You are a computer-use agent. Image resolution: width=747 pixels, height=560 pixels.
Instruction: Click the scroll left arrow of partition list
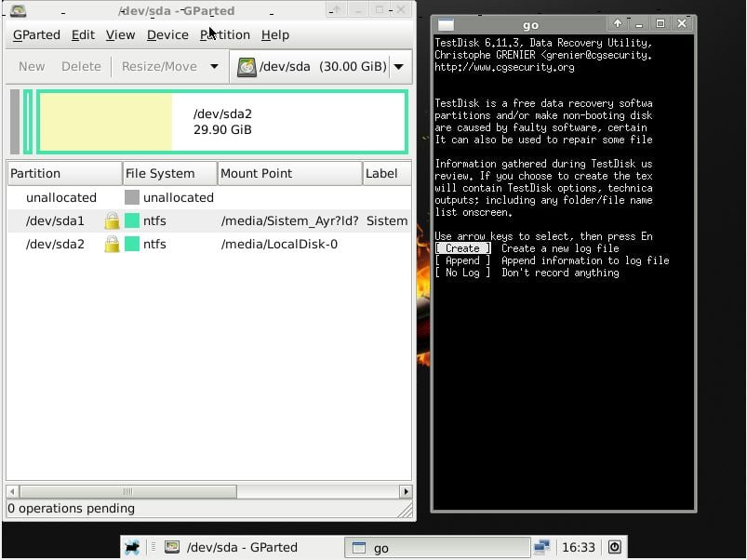pyautogui.click(x=13, y=491)
